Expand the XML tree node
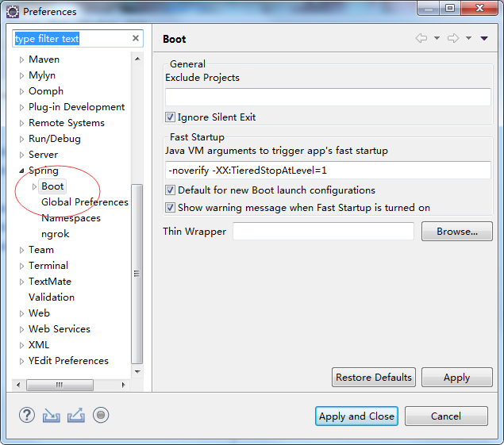 coord(21,345)
